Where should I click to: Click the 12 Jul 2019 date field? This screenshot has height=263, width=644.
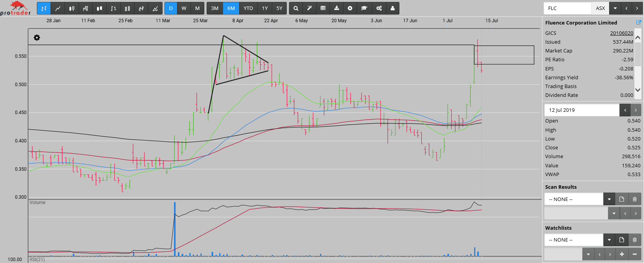[x=582, y=110]
